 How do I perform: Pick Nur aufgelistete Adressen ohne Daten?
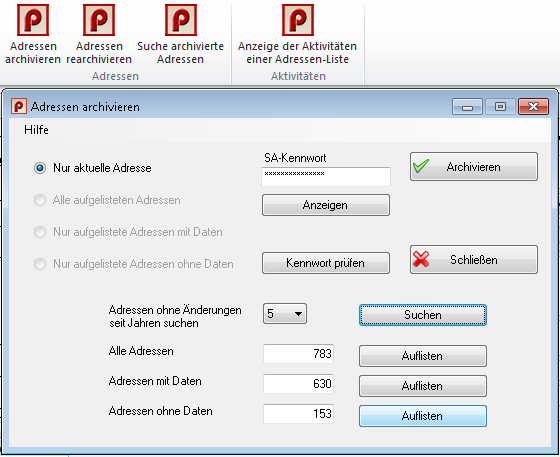point(40,264)
